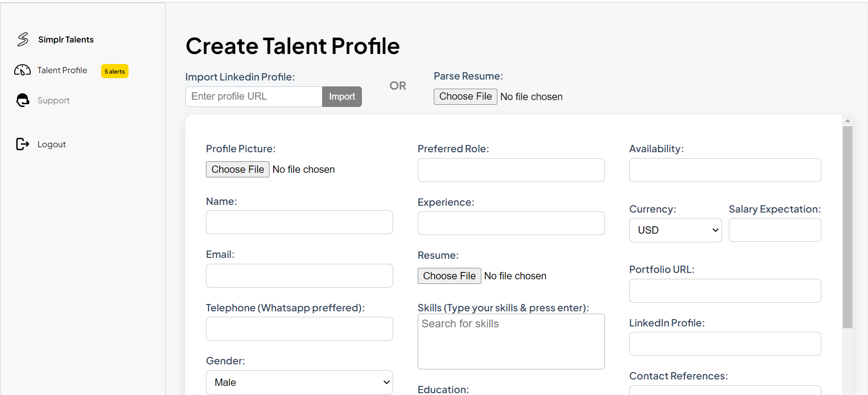Click the Simplr Talents logo icon

[x=23, y=39]
